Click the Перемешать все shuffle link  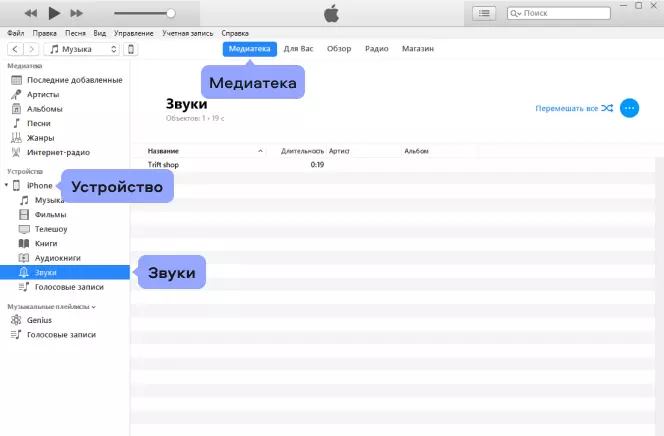pos(574,108)
